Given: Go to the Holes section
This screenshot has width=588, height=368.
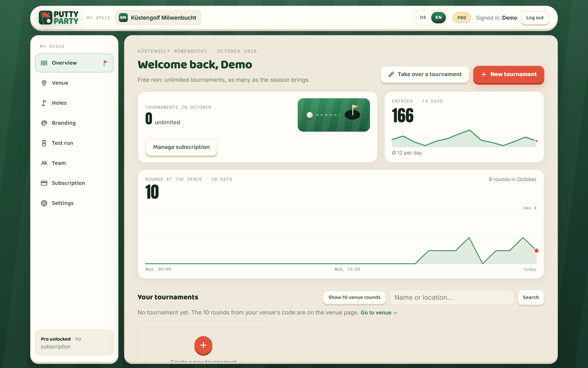Looking at the screenshot, I should pos(74,103).
